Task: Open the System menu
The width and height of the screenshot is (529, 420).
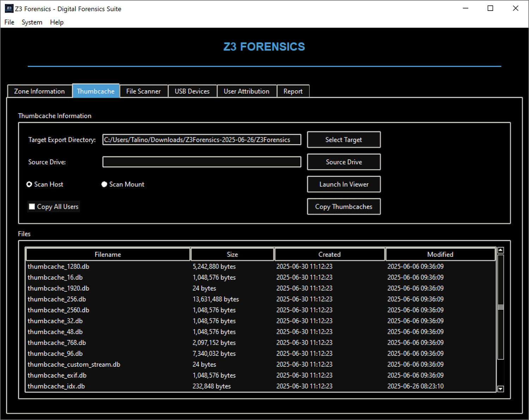Action: (x=32, y=22)
